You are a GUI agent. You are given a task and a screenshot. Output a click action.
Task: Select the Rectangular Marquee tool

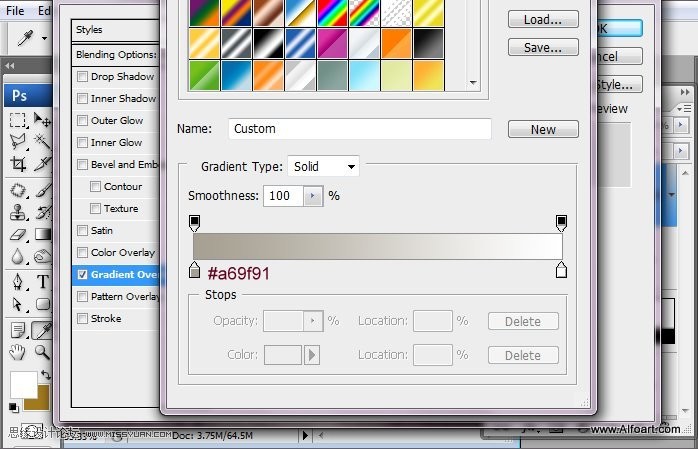17,120
